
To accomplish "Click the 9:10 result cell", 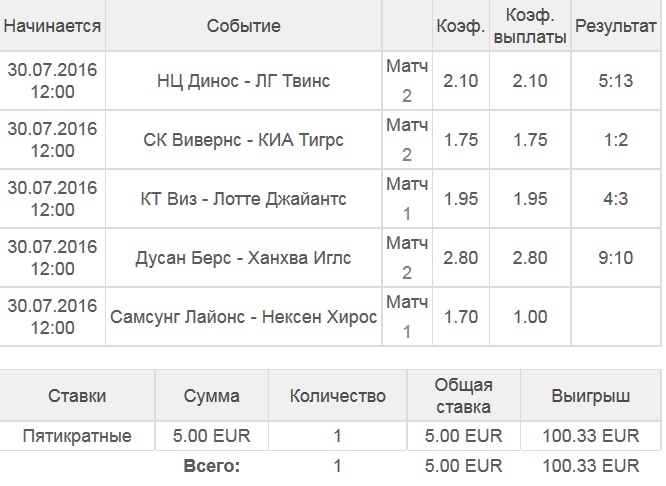I will [616, 257].
